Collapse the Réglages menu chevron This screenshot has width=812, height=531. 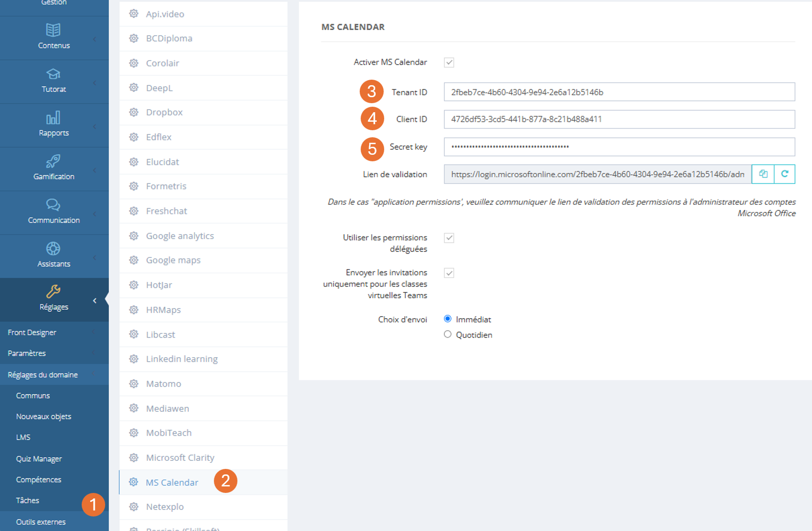point(95,301)
